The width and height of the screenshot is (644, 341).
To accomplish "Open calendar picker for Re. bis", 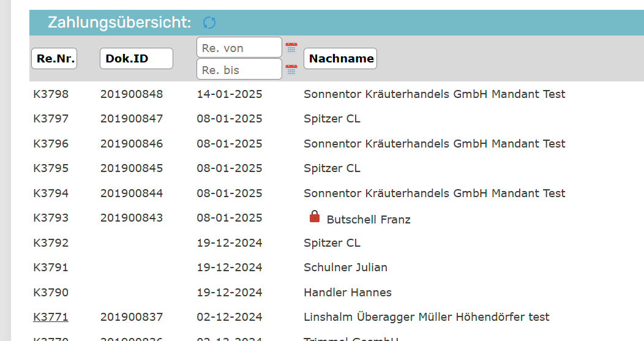I will (291, 70).
